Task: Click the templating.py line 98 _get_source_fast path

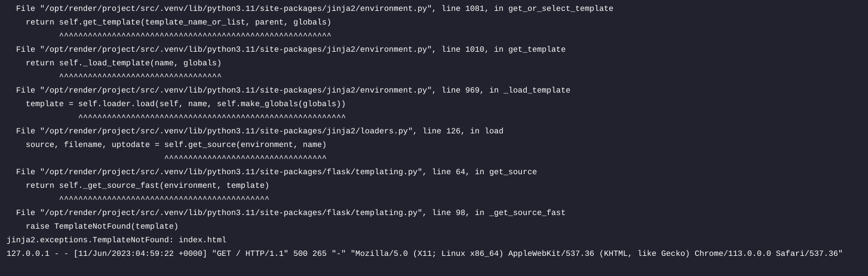Action: point(291,213)
